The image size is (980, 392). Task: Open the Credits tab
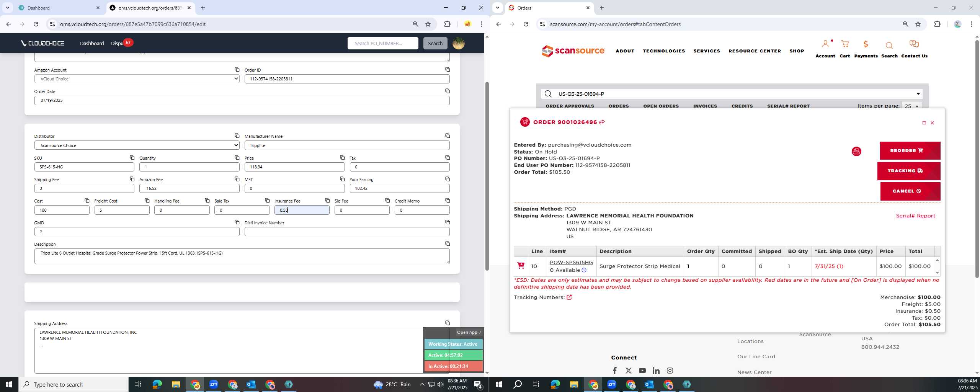pyautogui.click(x=742, y=106)
